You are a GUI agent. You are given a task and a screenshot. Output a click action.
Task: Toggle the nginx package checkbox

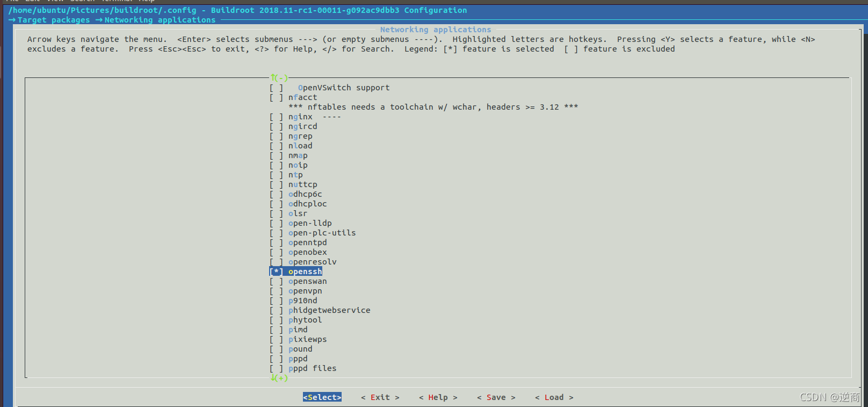[x=276, y=117]
